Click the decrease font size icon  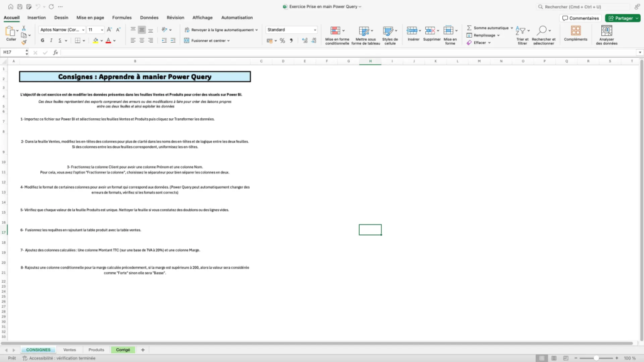coord(118,30)
